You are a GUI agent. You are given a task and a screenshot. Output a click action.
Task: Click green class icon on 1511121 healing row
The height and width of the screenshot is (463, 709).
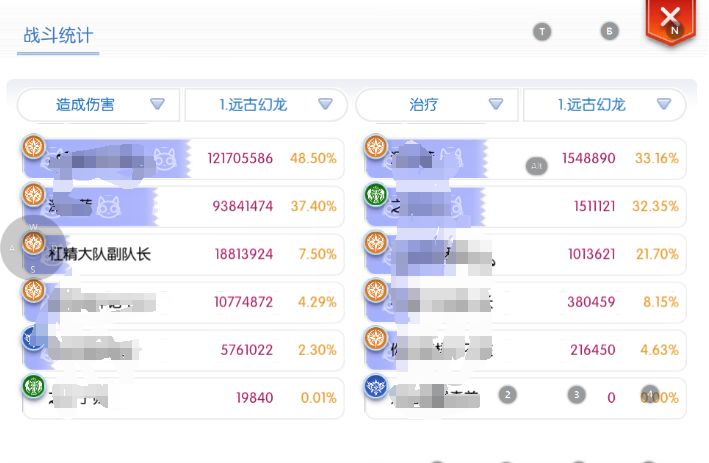376,194
